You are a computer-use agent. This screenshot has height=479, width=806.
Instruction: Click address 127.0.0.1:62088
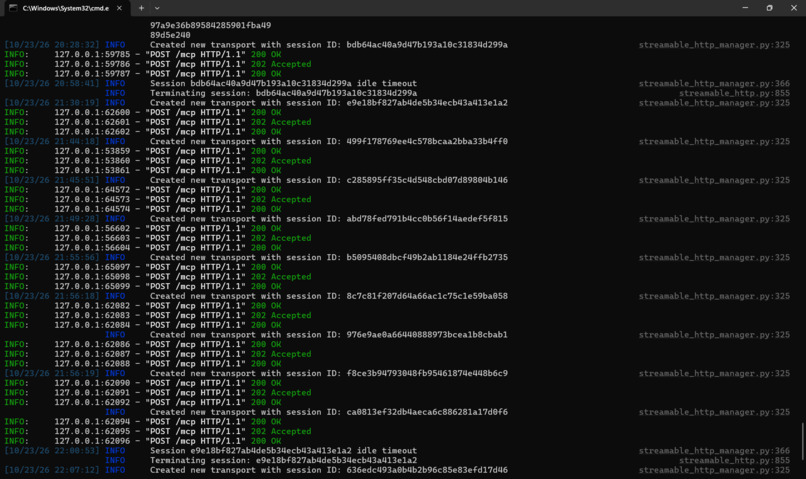coord(92,363)
